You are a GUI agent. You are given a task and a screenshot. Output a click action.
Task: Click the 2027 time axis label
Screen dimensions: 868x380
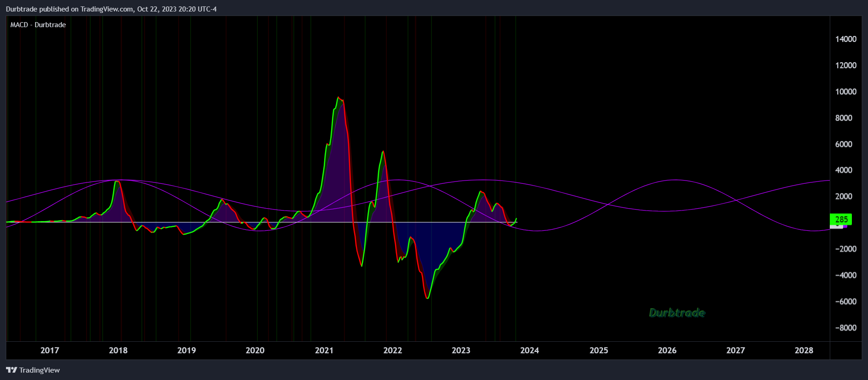click(x=735, y=351)
